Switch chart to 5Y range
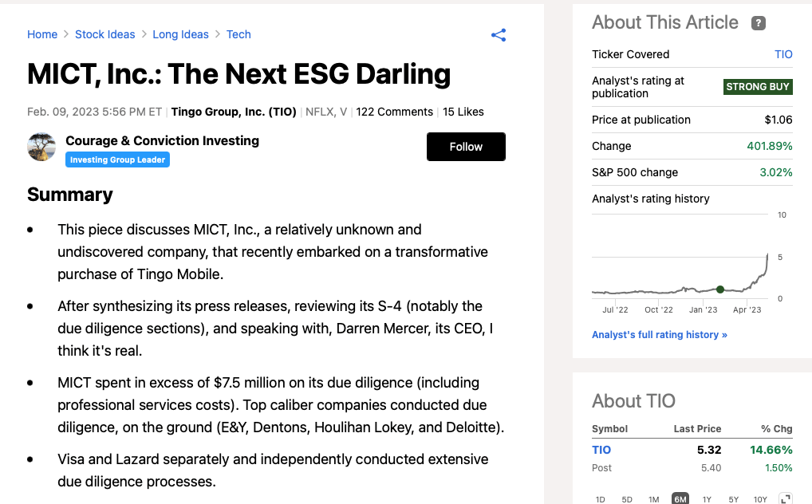Image resolution: width=812 pixels, height=504 pixels. pyautogui.click(x=733, y=499)
